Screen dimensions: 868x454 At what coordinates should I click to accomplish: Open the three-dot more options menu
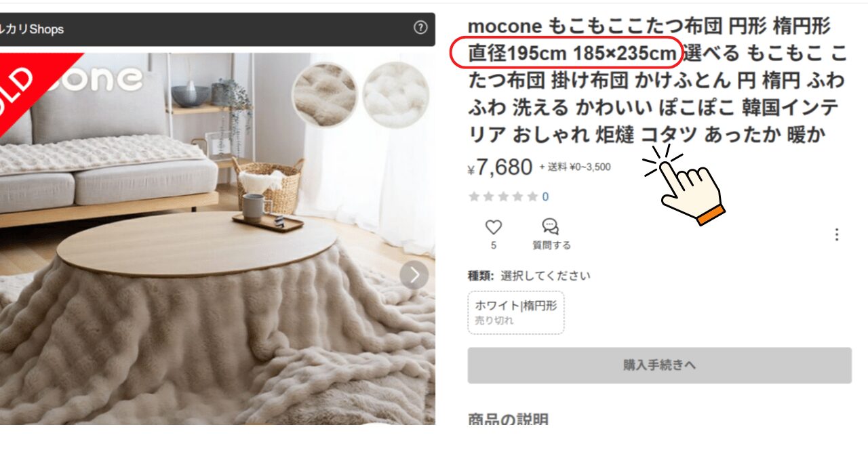(837, 234)
